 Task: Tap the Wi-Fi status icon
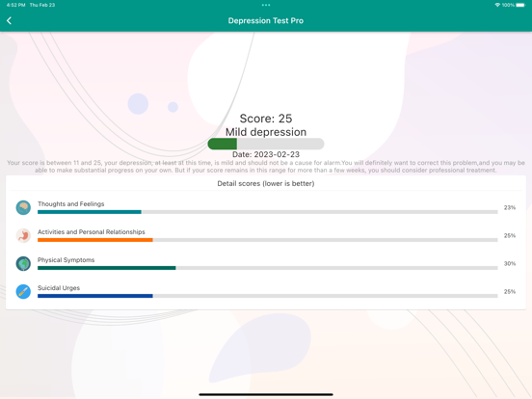tap(497, 5)
